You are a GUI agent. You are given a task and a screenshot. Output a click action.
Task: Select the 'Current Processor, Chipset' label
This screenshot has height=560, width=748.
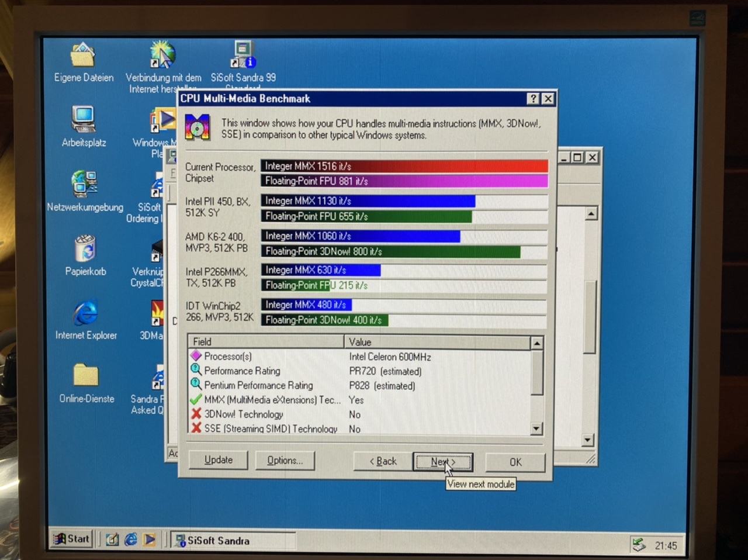[x=220, y=172]
